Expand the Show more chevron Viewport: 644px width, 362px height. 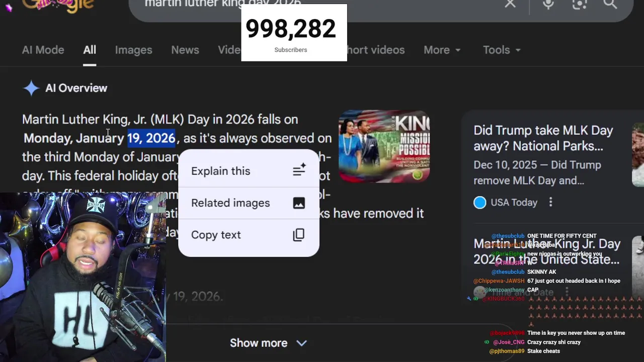click(301, 343)
